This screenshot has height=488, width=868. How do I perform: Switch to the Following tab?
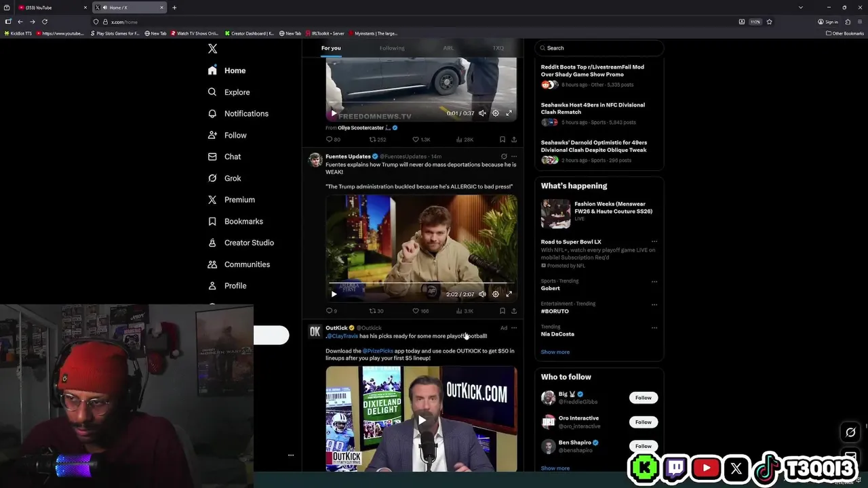392,48
